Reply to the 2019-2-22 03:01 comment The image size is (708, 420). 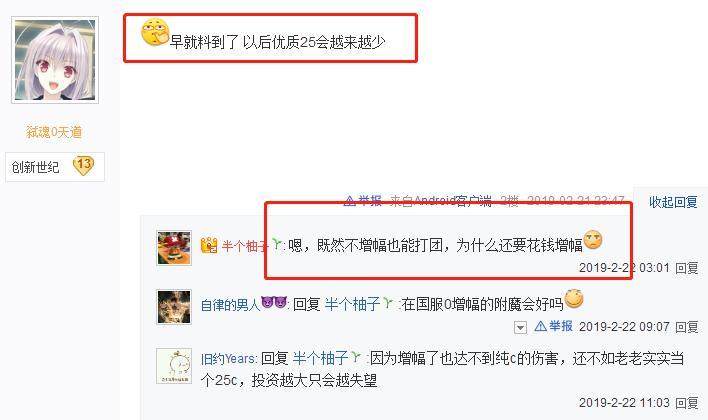coord(686,268)
